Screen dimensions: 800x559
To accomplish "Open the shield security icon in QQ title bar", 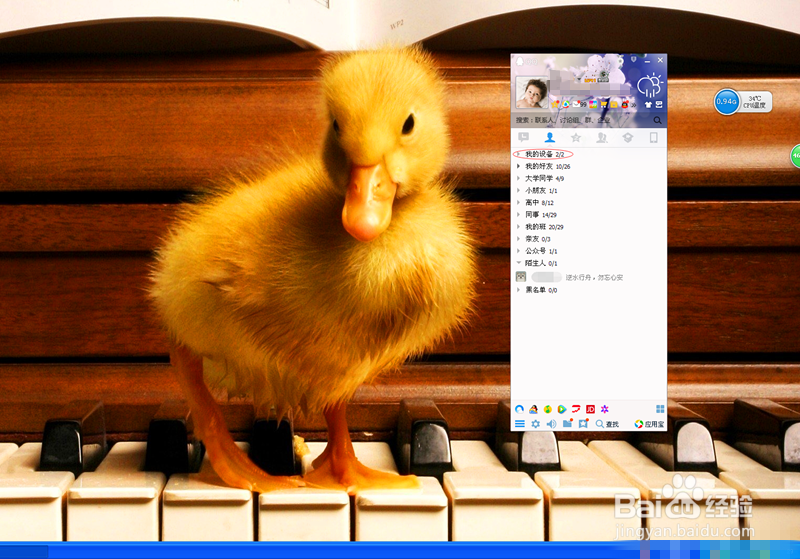I will 634,59.
